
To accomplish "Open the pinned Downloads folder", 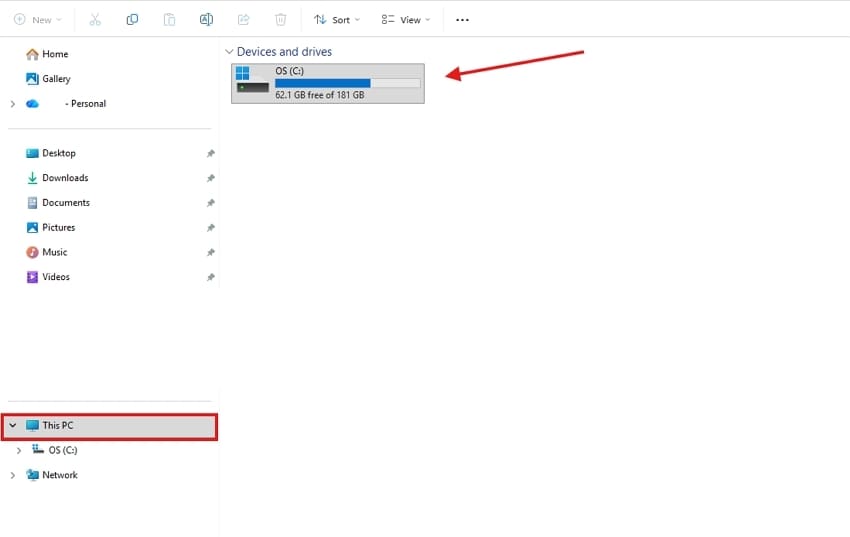I will [x=57, y=178].
